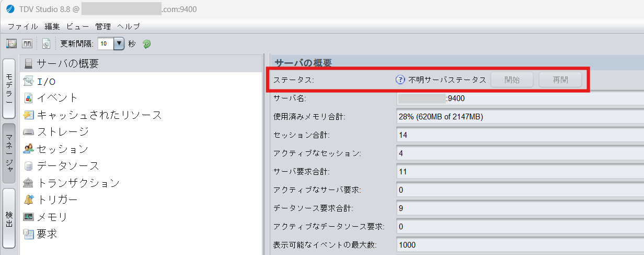Click the 表示可能なイベントの最大数 field
The width and height of the screenshot is (644, 255).
point(520,245)
